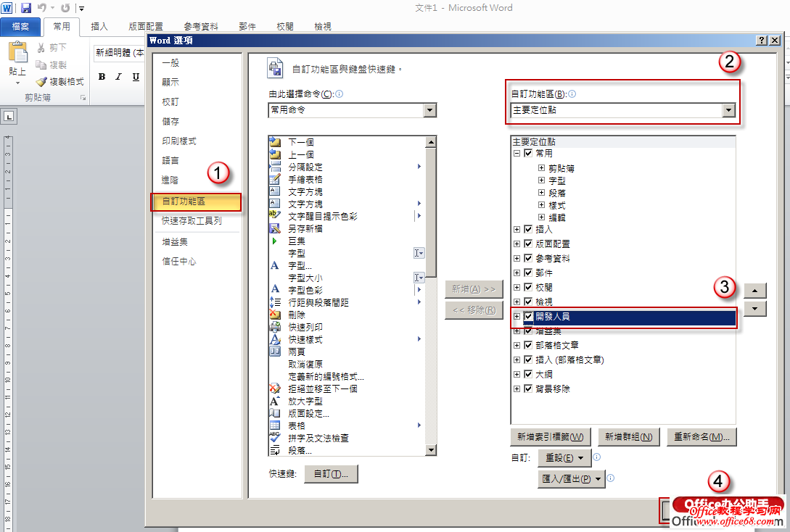The image size is (790, 532).
Task: Uncheck the 常用 tab checkbox
Action: tap(528, 153)
